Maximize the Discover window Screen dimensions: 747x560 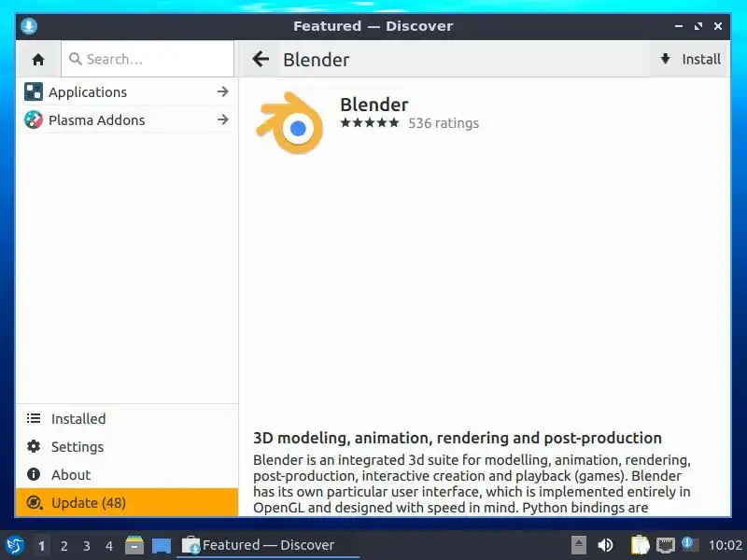coord(698,26)
